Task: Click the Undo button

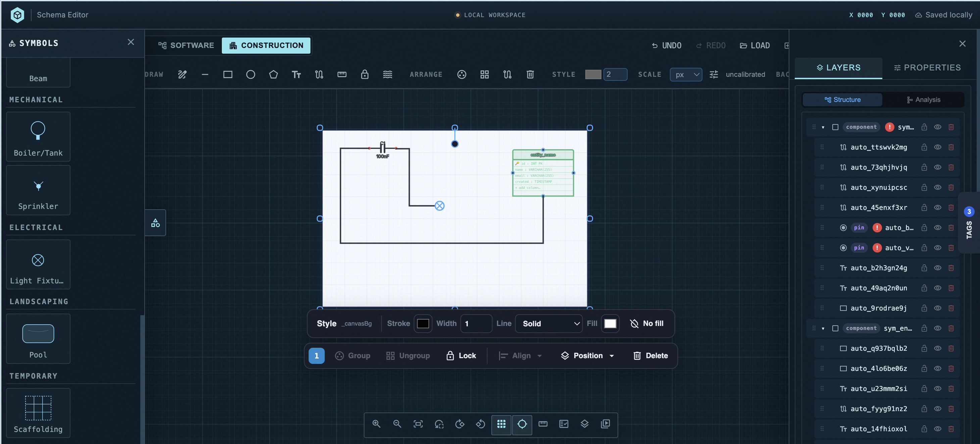Action: (x=667, y=46)
